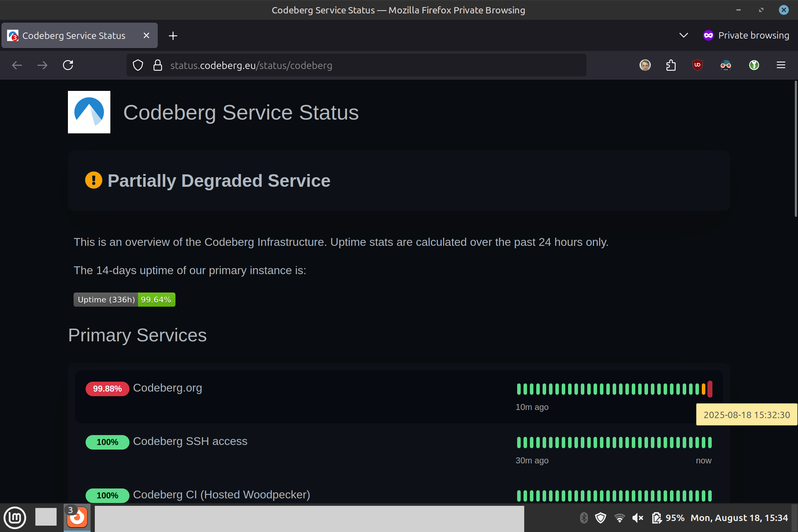Open the uBlock Origin extension icon
This screenshot has width=798, height=532.
pyautogui.click(x=697, y=65)
